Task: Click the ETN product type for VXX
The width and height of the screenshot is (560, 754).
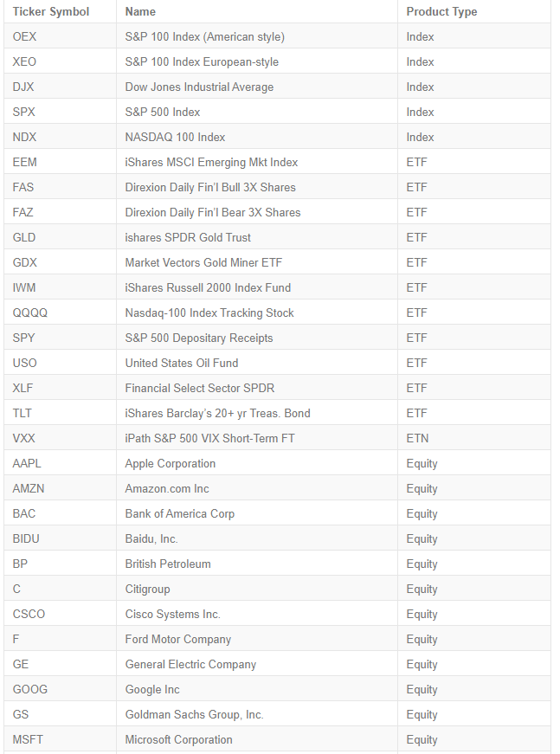Action: tap(417, 438)
